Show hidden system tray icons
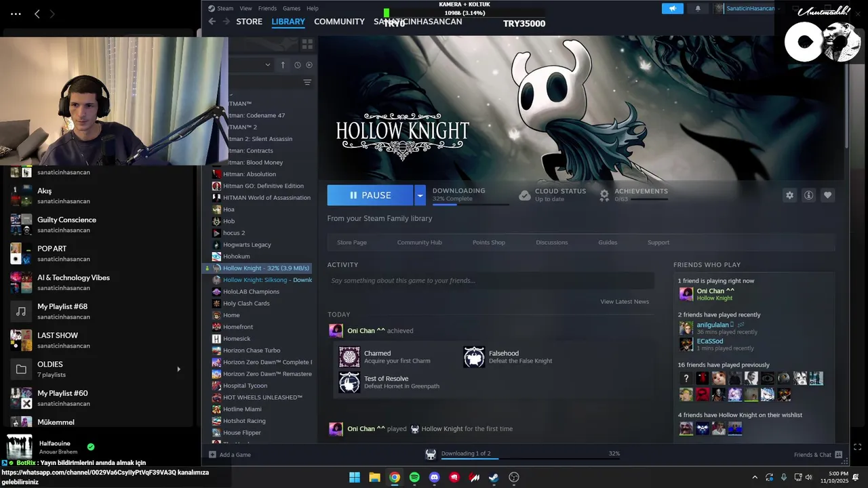 click(x=755, y=477)
